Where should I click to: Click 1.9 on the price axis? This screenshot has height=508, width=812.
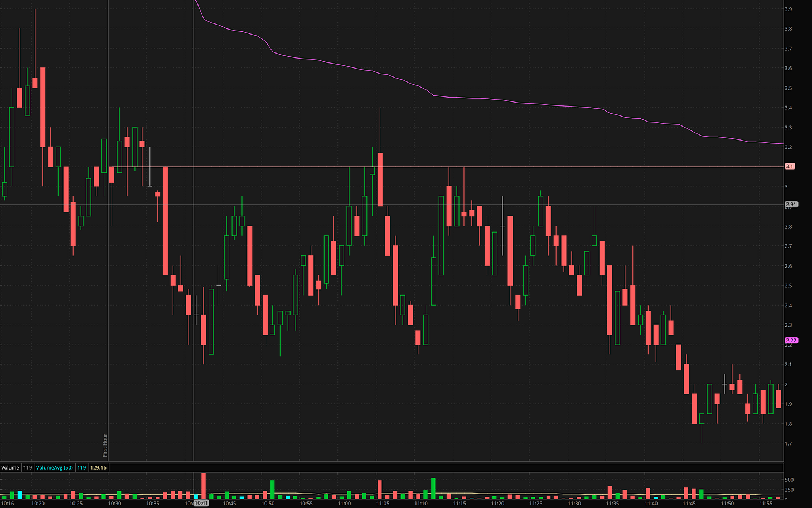pos(789,404)
